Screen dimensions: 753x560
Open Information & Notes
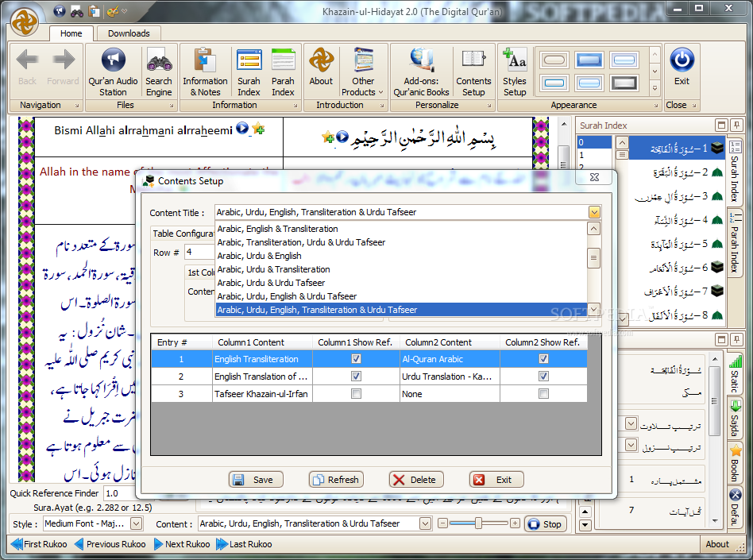coord(205,72)
